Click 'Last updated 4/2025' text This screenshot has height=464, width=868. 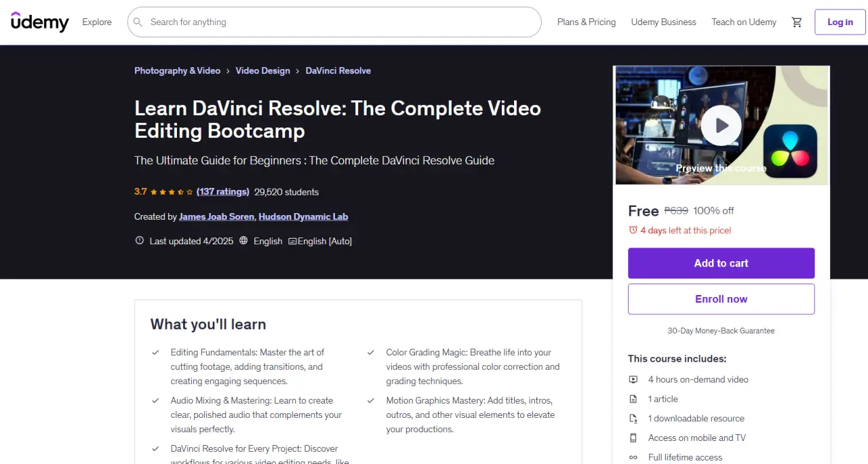click(191, 241)
